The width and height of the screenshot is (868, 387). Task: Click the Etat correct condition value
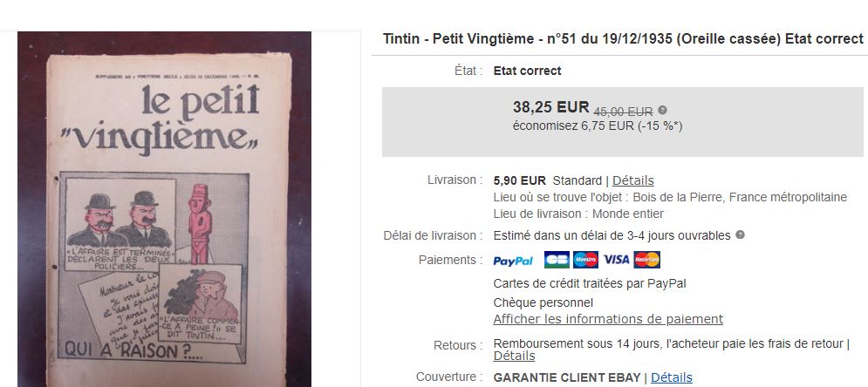pos(527,71)
